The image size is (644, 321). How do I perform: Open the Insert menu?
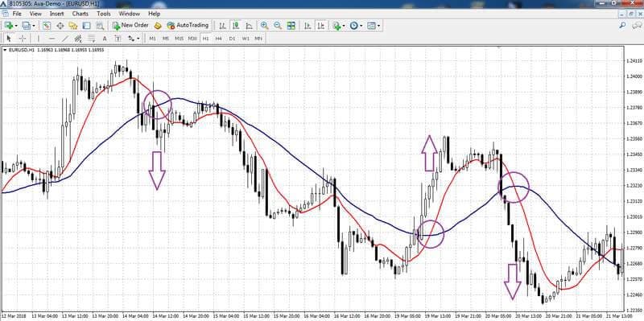(56, 14)
